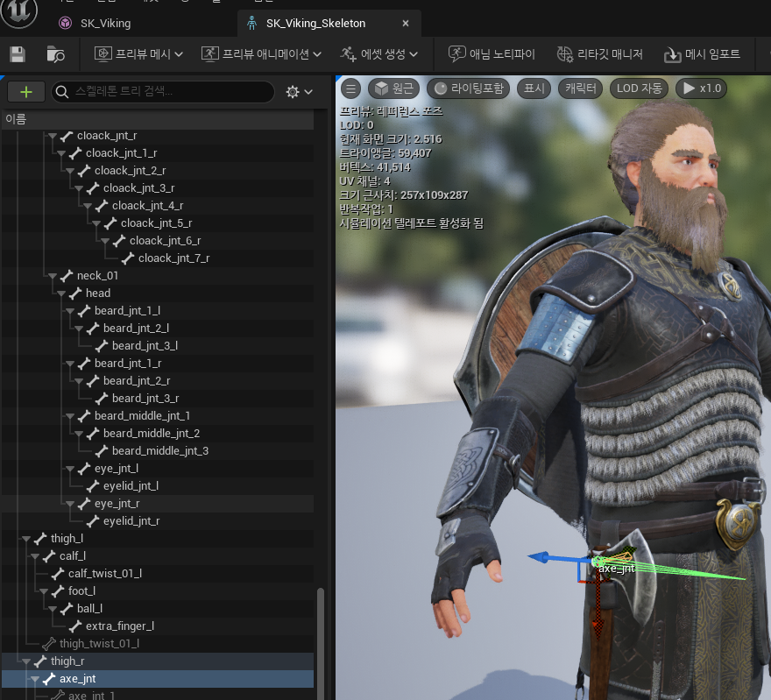Click the skeleton tree vertical scrollbar
This screenshot has width=771, height=700.
point(321,643)
